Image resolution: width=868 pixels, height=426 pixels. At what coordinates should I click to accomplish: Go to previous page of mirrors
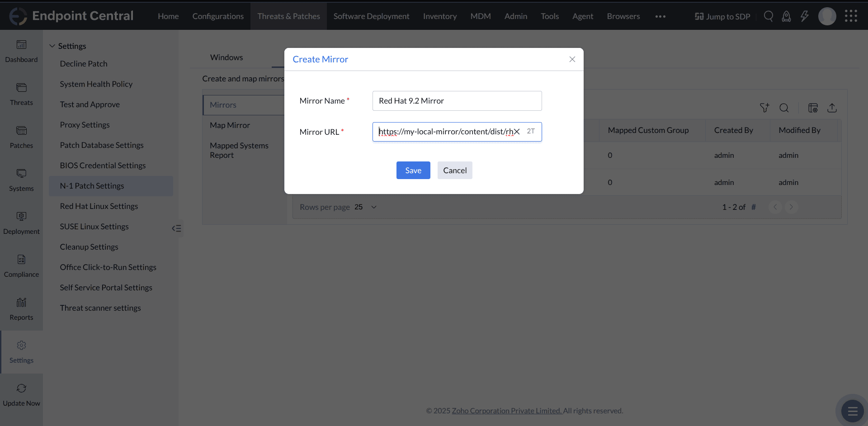pos(775,207)
